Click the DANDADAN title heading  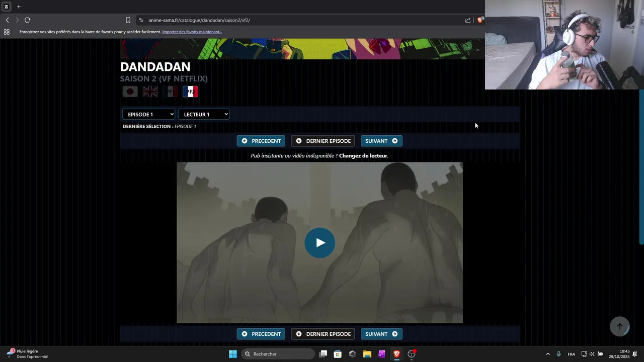[x=155, y=67]
